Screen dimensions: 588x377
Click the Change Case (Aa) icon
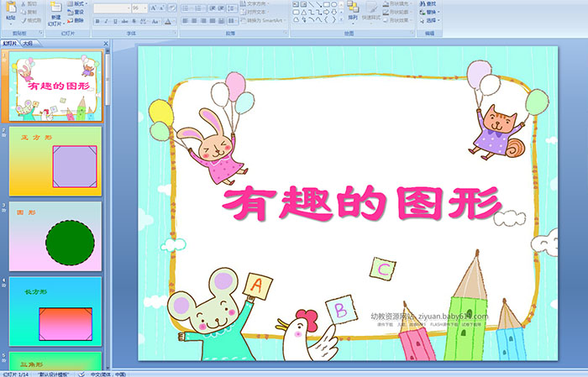155,21
